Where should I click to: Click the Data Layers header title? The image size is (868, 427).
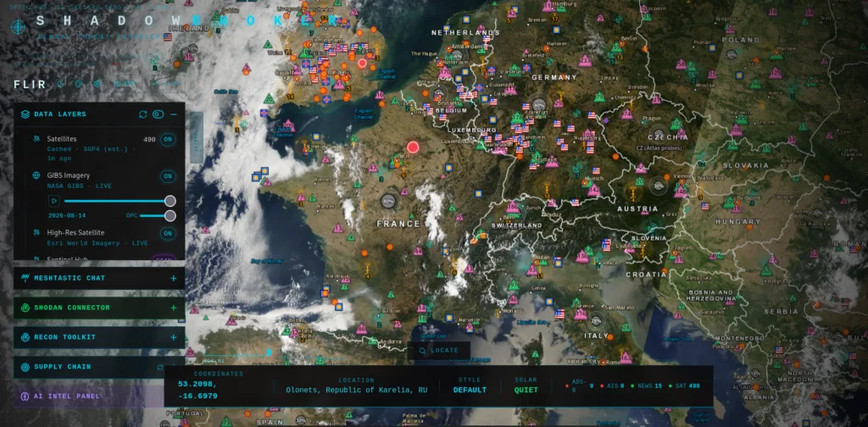click(x=60, y=114)
